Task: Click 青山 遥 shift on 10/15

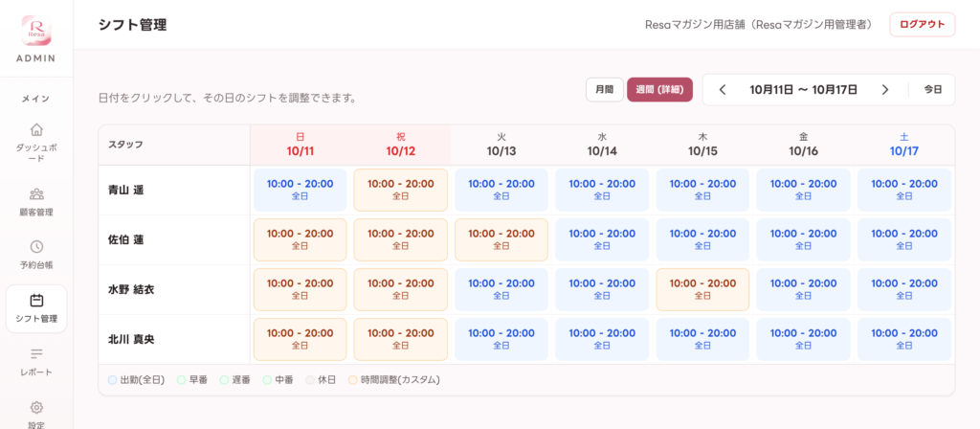Action: click(x=702, y=190)
